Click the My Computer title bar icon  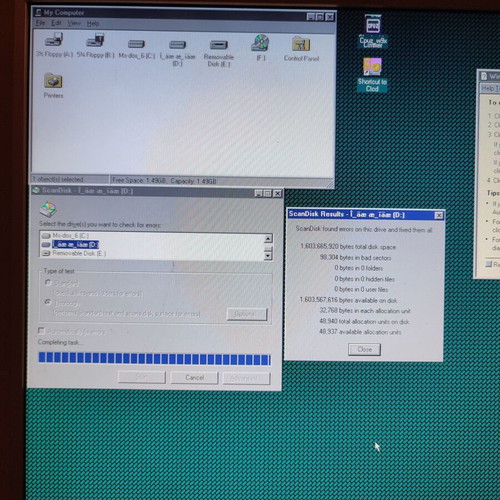[38, 12]
